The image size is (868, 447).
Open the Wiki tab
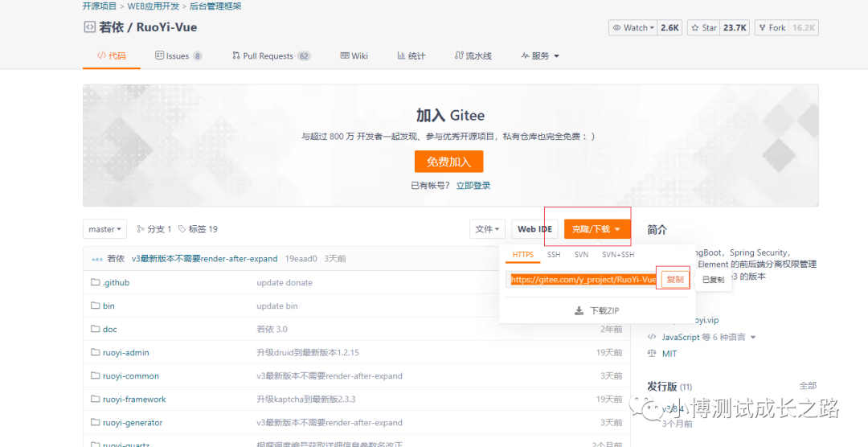(x=354, y=56)
